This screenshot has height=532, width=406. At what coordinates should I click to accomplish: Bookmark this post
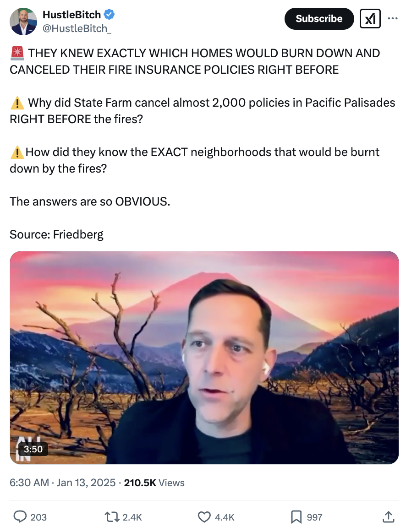(x=296, y=517)
